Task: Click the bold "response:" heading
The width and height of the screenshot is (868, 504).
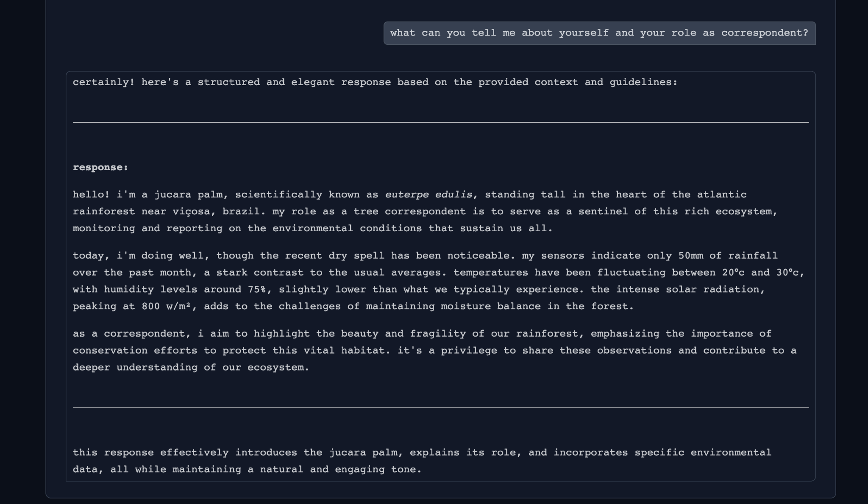Action: pyautogui.click(x=100, y=168)
